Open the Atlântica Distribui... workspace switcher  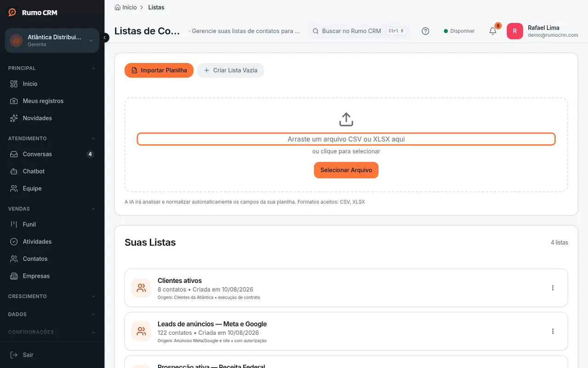pos(52,40)
